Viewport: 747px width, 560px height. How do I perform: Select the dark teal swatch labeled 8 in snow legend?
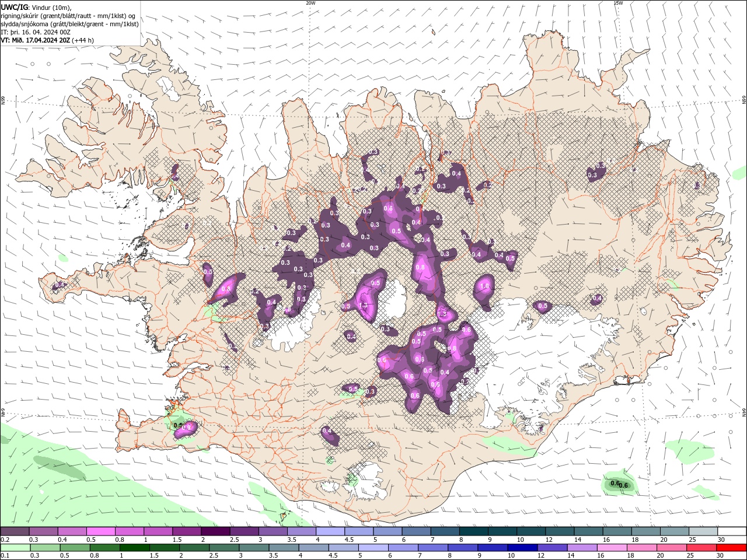pos(473,531)
